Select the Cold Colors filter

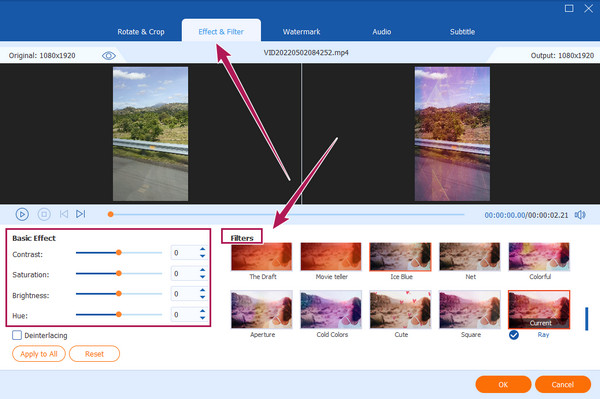(331, 309)
